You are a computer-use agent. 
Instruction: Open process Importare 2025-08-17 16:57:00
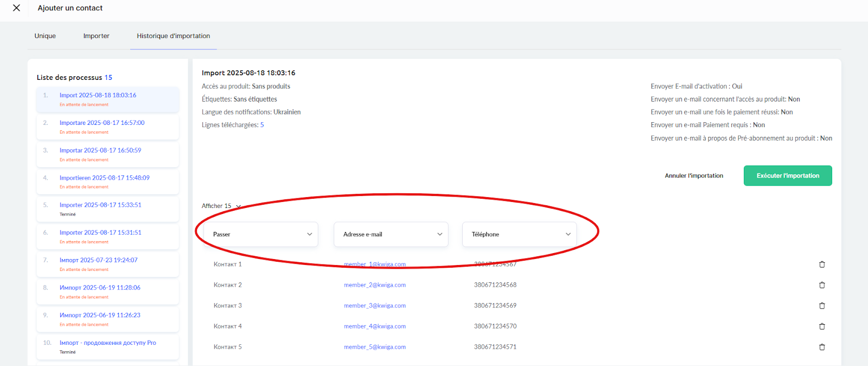[x=102, y=123]
